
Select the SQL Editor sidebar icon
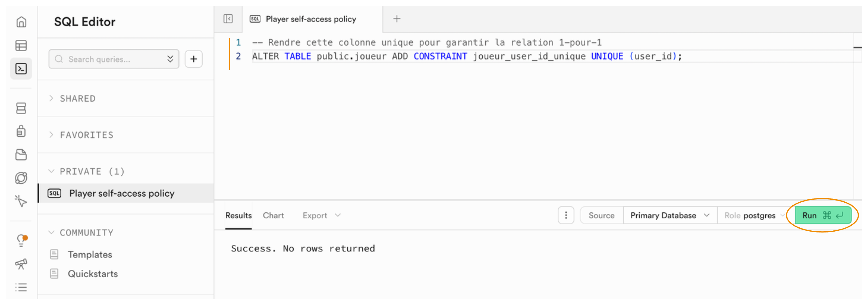click(21, 69)
